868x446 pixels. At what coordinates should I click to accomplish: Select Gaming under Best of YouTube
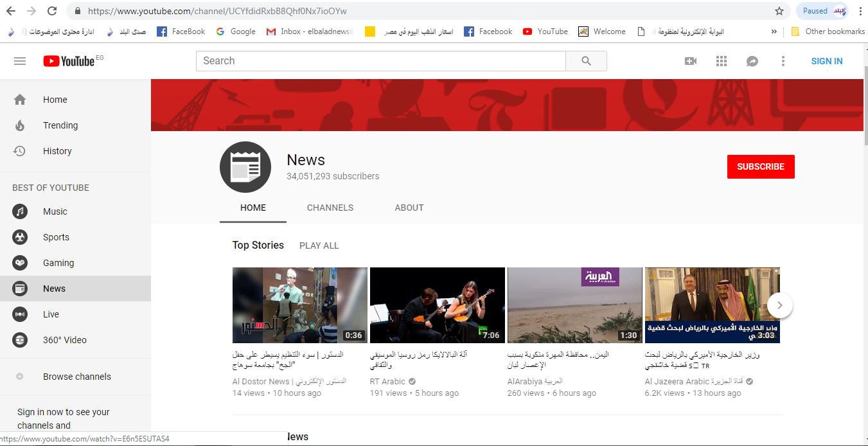pyautogui.click(x=58, y=262)
